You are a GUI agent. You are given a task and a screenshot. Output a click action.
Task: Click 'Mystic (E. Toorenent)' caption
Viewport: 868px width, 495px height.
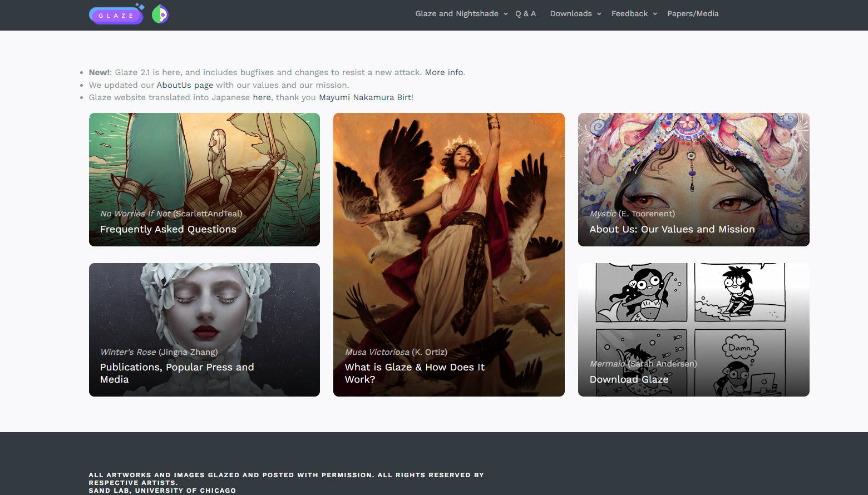(x=632, y=214)
